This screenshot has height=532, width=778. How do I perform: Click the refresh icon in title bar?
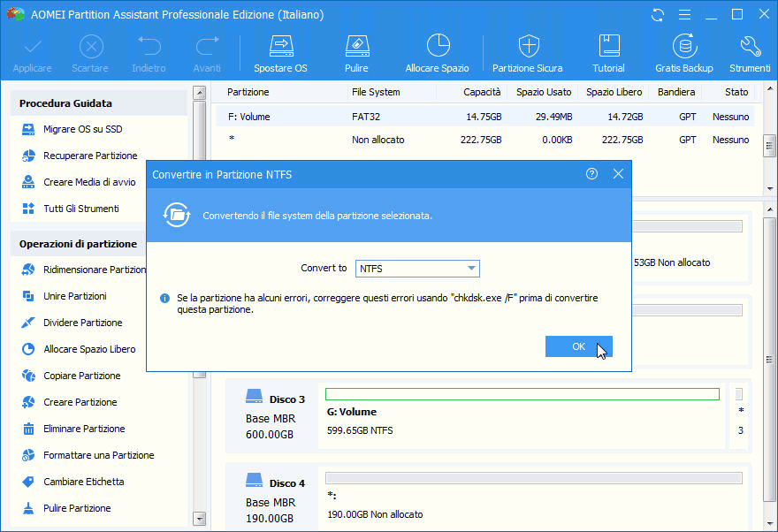tap(658, 15)
